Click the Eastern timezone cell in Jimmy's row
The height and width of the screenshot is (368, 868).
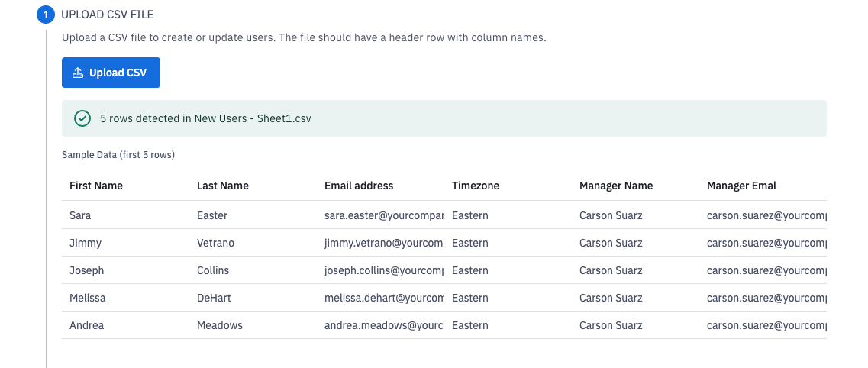[x=470, y=243]
